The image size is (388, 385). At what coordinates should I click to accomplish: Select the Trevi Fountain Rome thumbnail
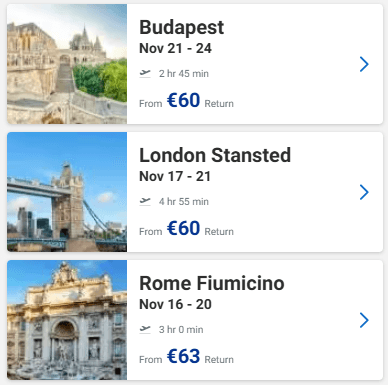67,320
